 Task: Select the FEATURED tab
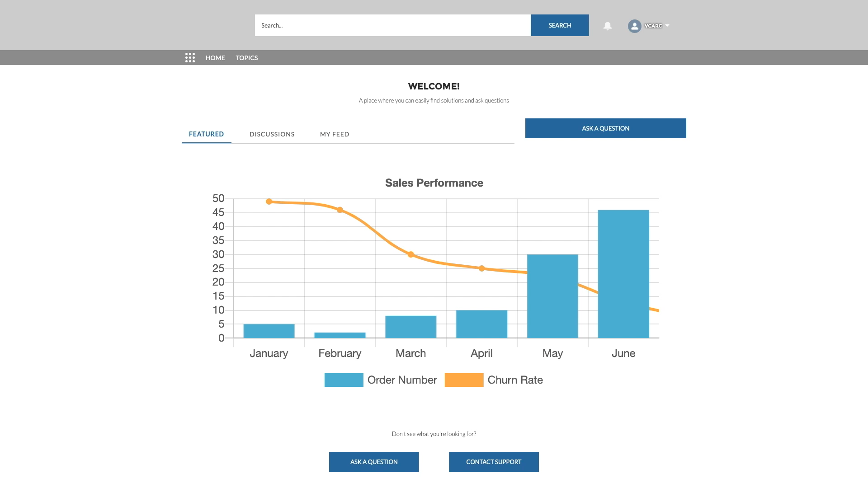tap(206, 134)
